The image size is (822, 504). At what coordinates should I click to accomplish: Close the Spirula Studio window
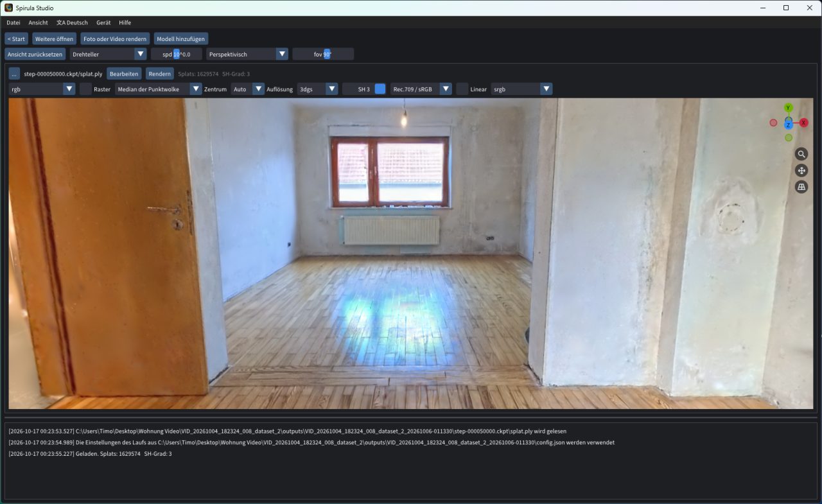809,8
